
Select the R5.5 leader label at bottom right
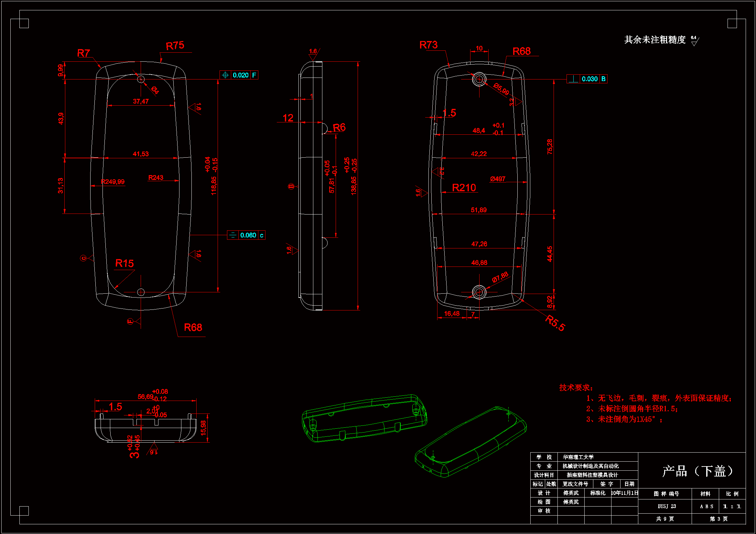(x=555, y=323)
